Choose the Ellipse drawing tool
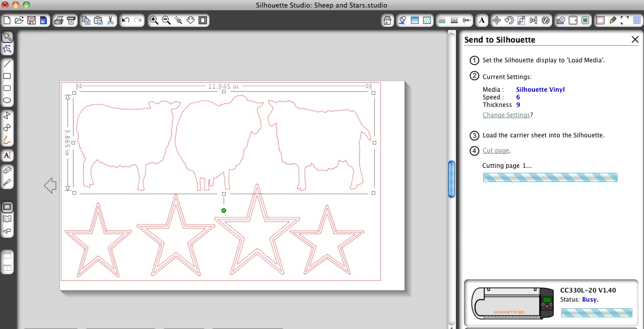Image resolution: width=644 pixels, height=329 pixels. (7, 100)
